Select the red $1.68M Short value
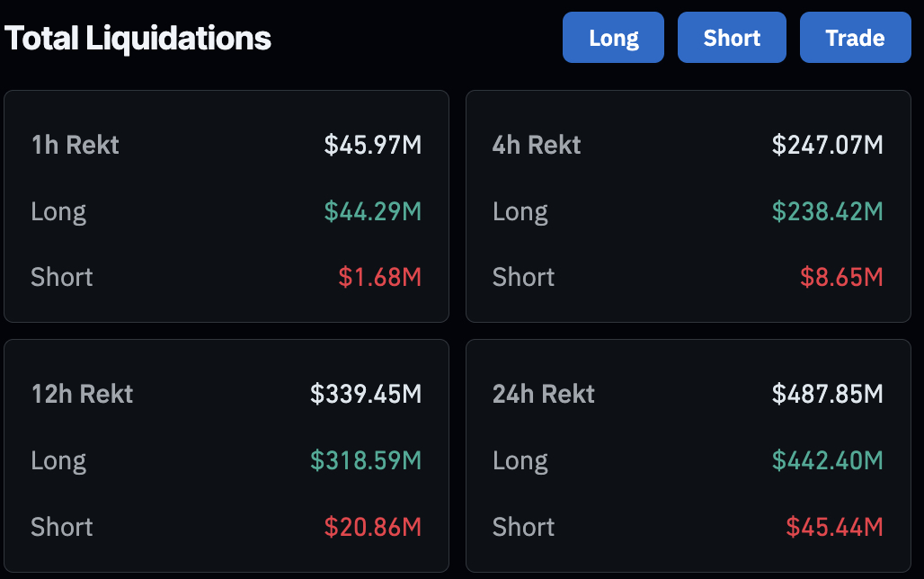Image resolution: width=924 pixels, height=579 pixels. (x=380, y=277)
